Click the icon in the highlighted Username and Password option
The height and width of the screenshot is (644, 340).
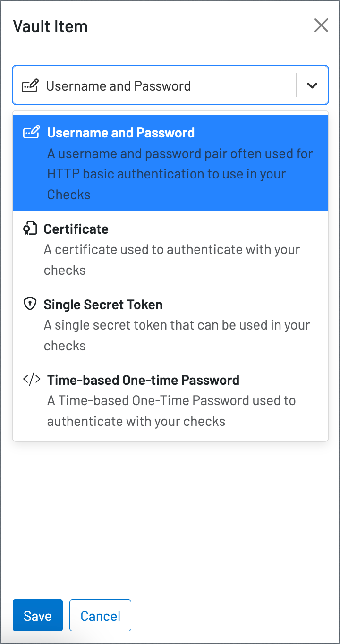32,133
